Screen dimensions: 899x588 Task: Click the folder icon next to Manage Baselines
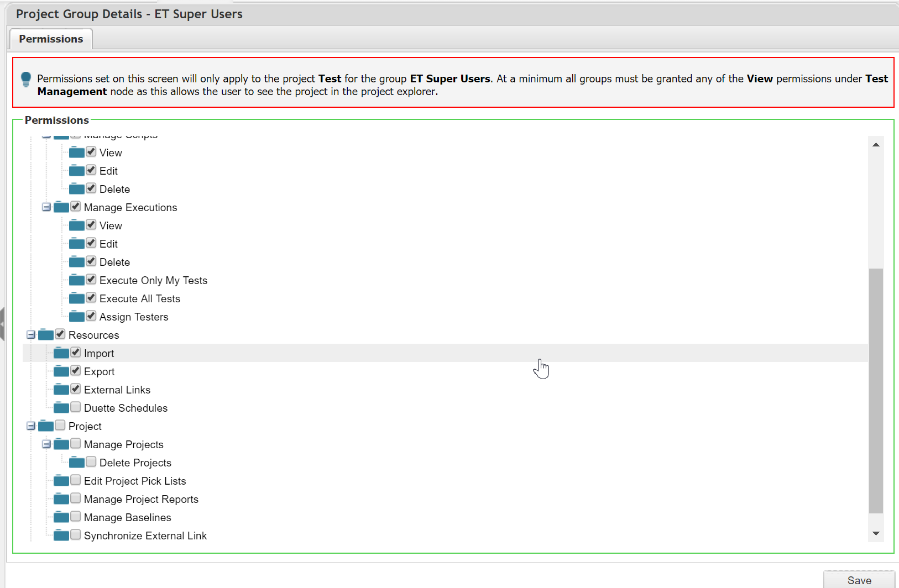click(61, 517)
